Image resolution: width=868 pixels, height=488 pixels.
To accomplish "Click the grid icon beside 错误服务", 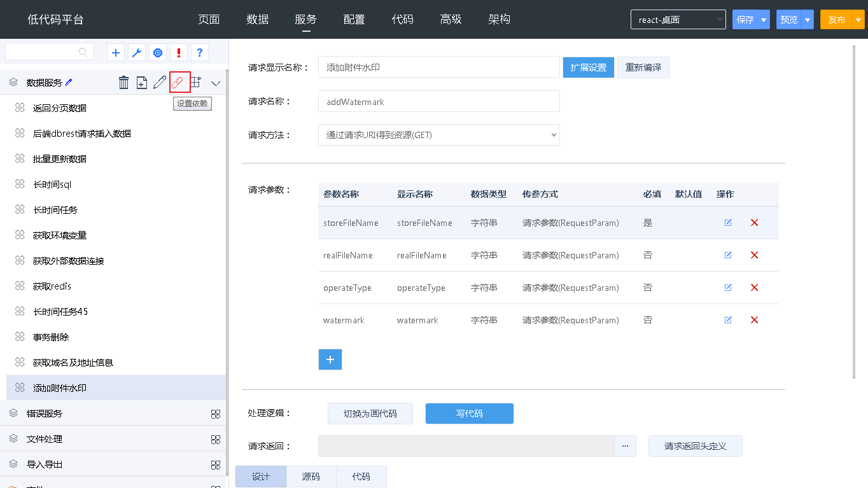I will 216,414.
